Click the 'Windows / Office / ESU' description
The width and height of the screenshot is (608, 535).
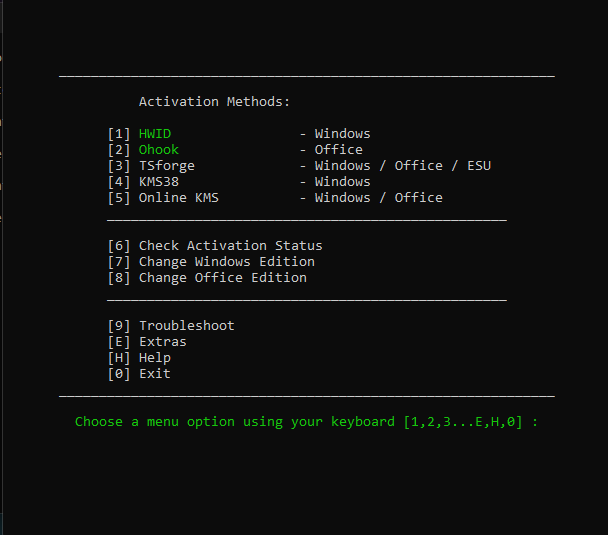click(402, 166)
